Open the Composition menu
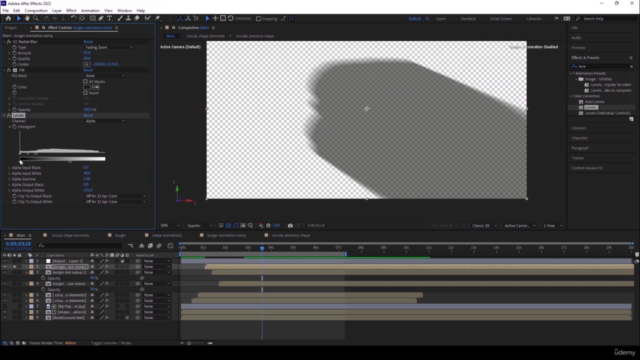The image size is (640, 360). pos(36,11)
